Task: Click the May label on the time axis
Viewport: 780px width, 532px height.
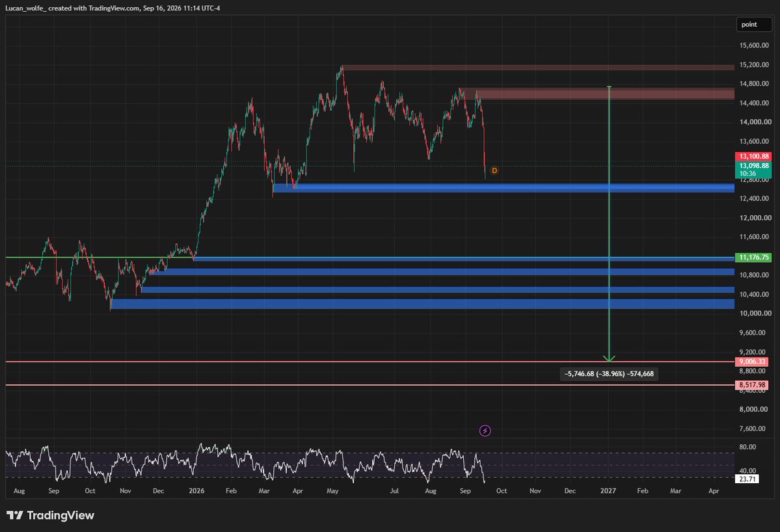Action: (x=332, y=491)
